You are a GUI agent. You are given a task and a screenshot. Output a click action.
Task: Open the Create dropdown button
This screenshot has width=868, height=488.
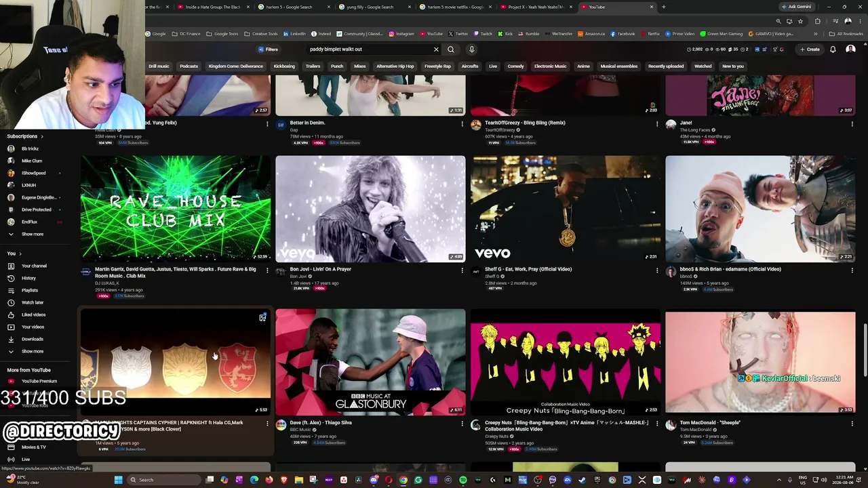[x=810, y=49]
